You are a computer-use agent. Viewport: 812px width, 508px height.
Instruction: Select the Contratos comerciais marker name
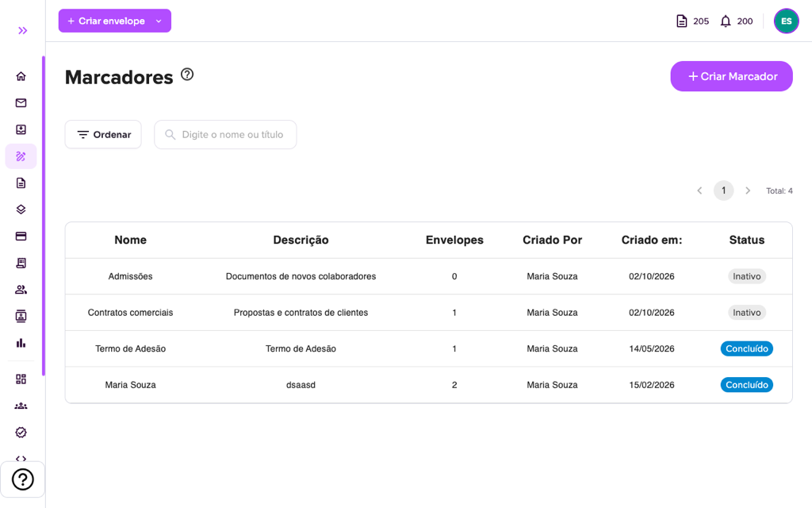click(x=131, y=313)
